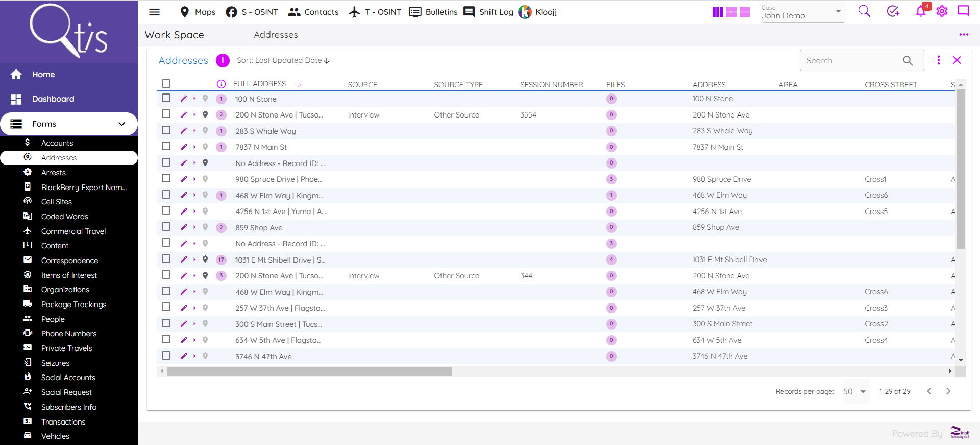Open Shift Log from top navigation
The height and width of the screenshot is (445, 980).
[x=488, y=12]
